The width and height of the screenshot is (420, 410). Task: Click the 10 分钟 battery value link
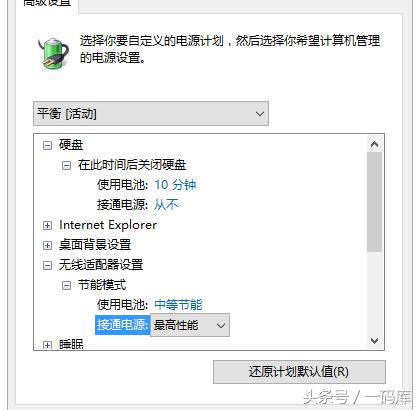click(175, 185)
